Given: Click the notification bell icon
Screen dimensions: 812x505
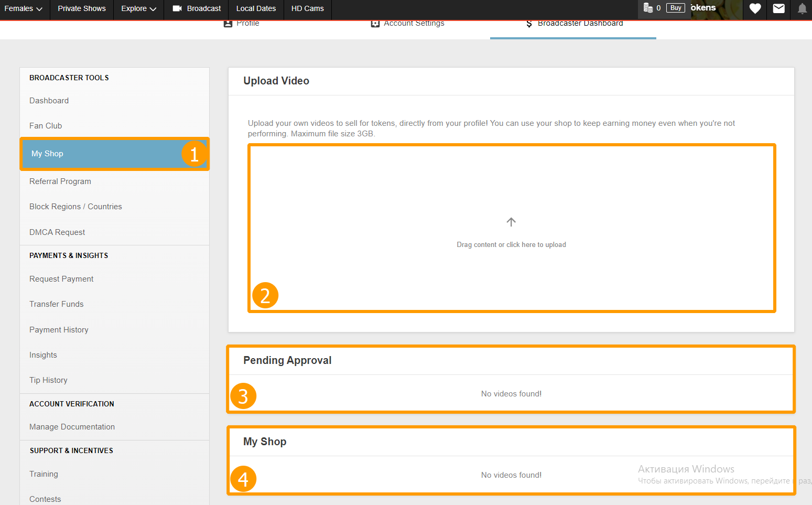Looking at the screenshot, I should coord(802,8).
